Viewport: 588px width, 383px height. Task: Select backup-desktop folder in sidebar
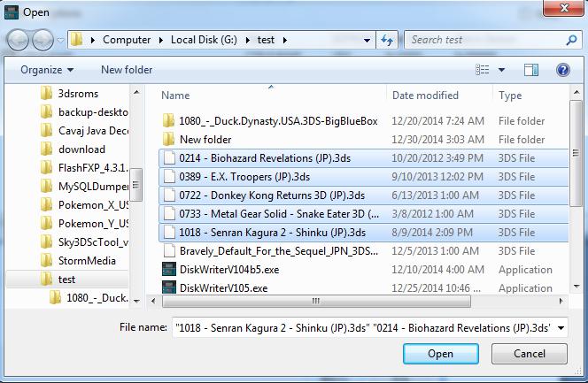[84, 112]
